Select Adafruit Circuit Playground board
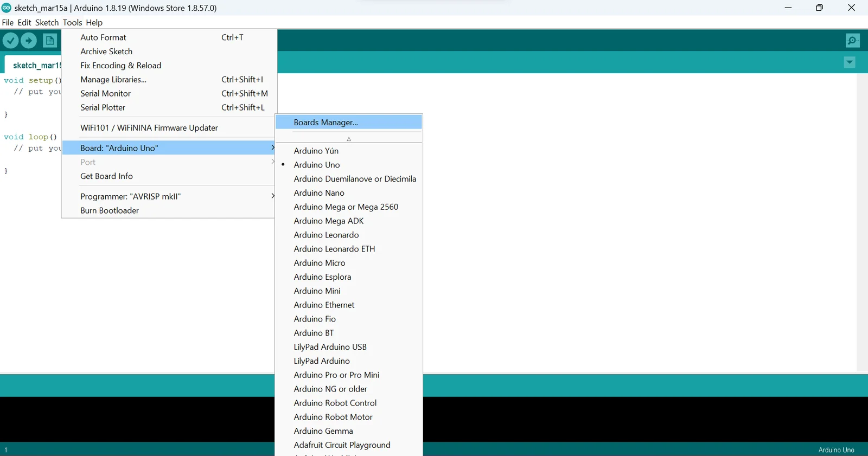The width and height of the screenshot is (868, 456). 349,445
